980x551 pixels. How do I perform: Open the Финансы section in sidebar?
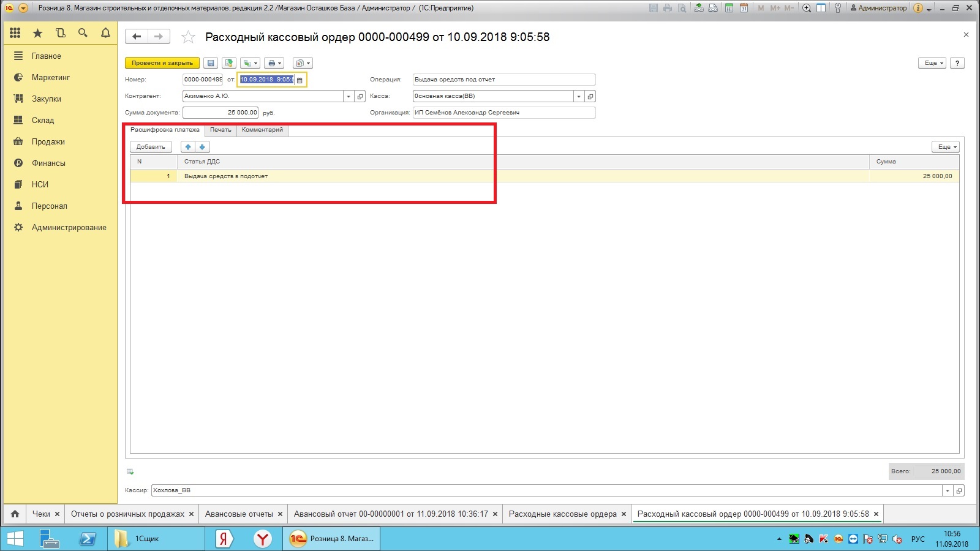point(48,163)
